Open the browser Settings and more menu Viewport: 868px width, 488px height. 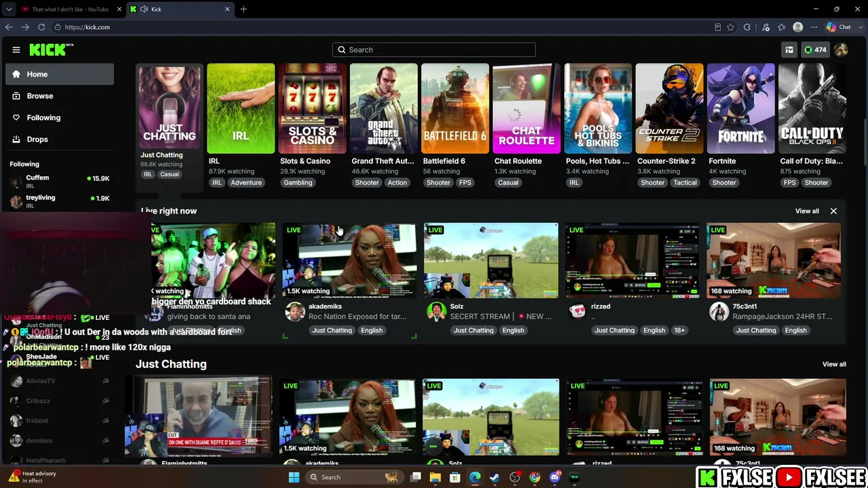pyautogui.click(x=814, y=27)
